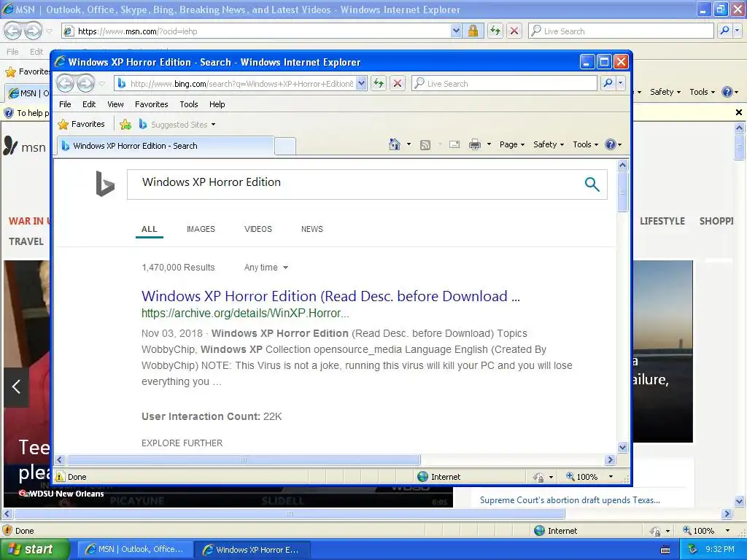Click blue magnifier search button on Bing

pyautogui.click(x=592, y=184)
